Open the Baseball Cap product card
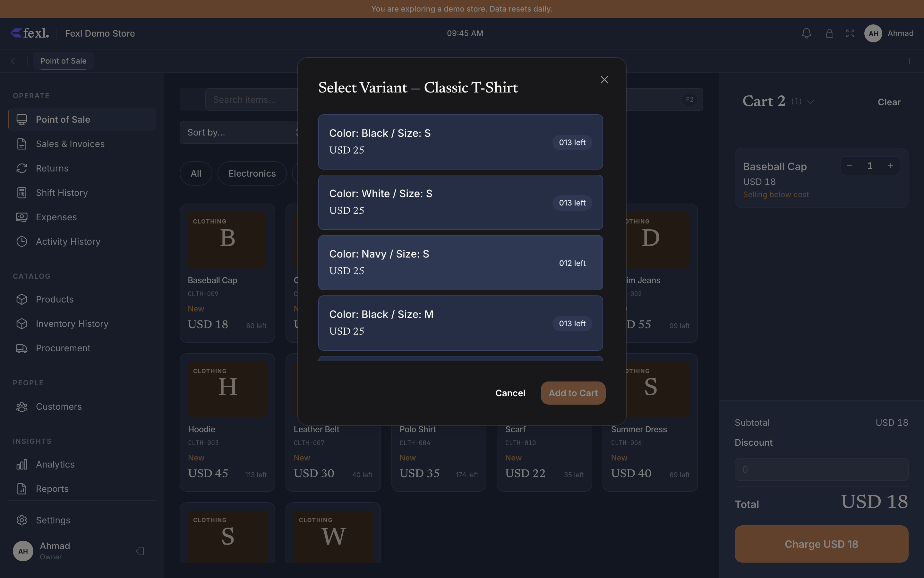 coord(227,273)
